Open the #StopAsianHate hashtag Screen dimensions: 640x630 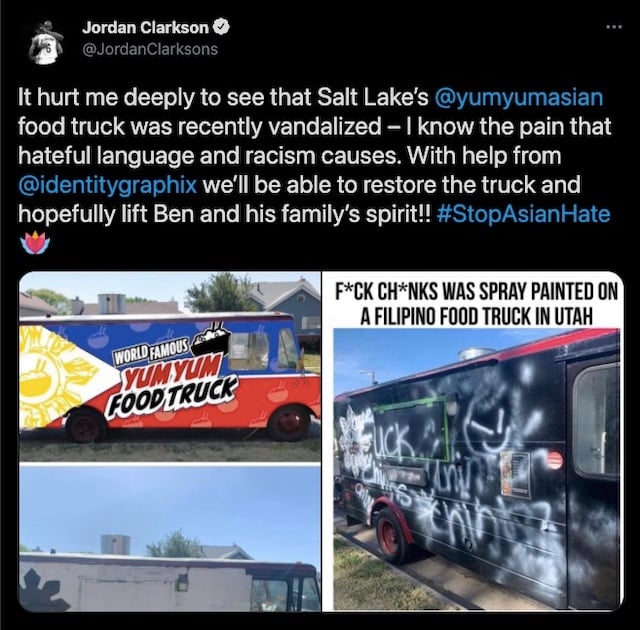pyautogui.click(x=523, y=214)
